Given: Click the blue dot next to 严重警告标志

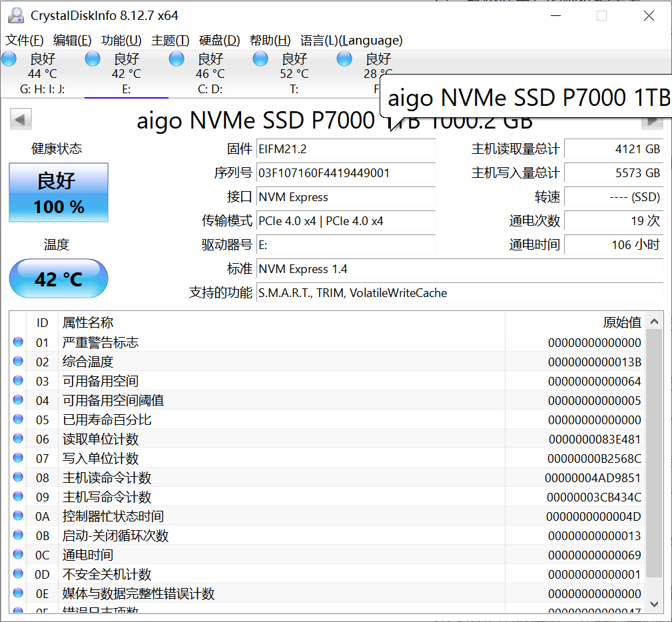Looking at the screenshot, I should pos(18,342).
